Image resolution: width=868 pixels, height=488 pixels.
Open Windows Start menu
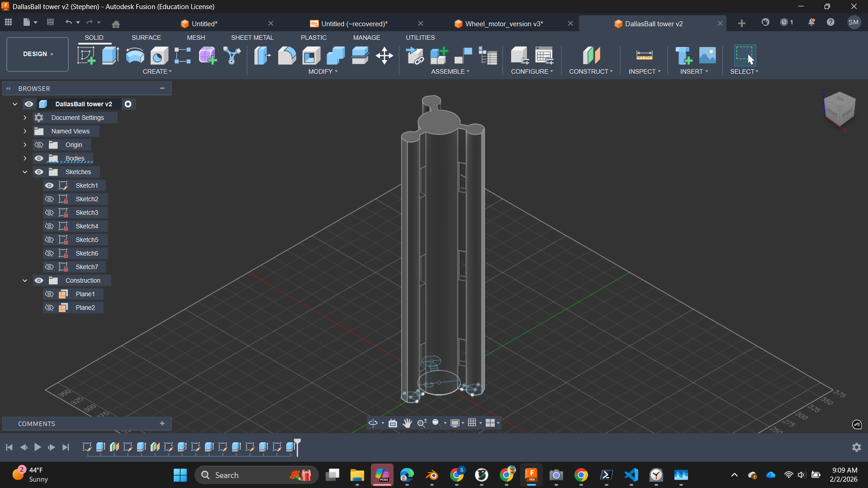pyautogui.click(x=180, y=475)
